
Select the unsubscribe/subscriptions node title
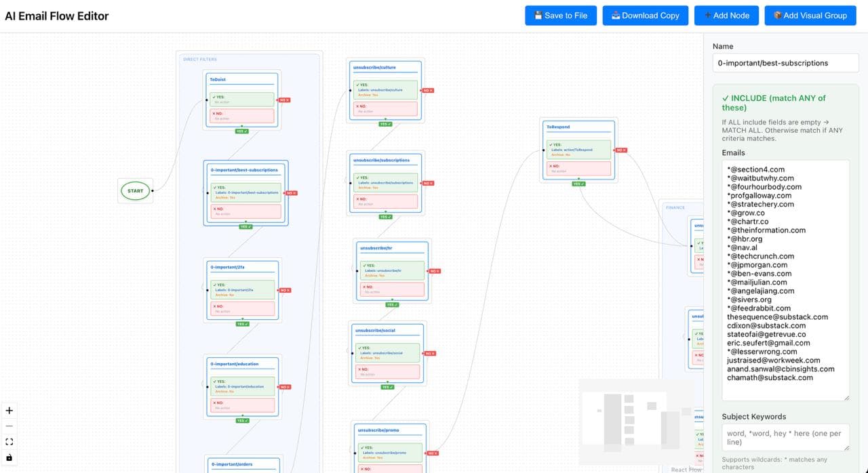tap(382, 161)
